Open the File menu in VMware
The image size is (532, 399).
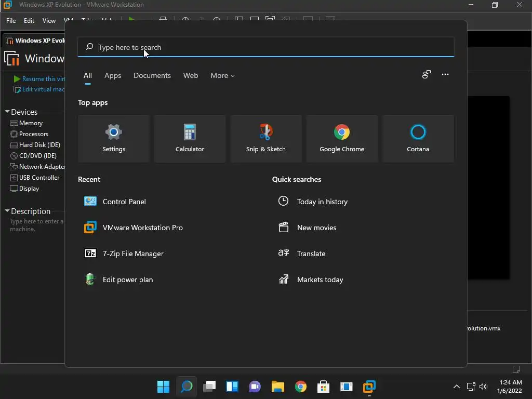point(11,21)
